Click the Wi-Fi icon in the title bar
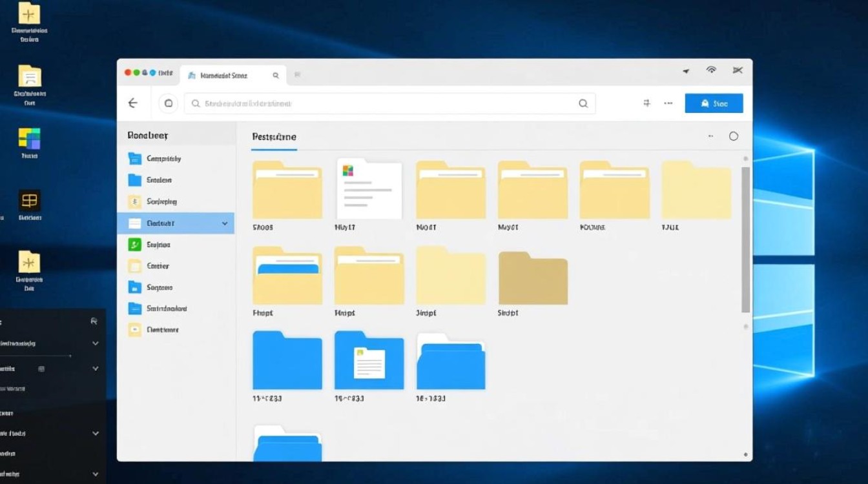Image resolution: width=868 pixels, height=484 pixels. (711, 70)
